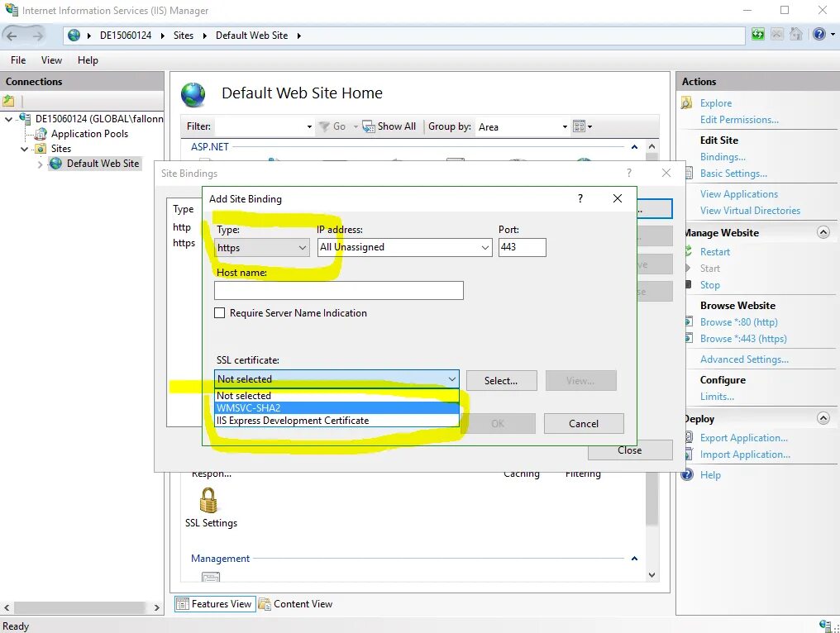Click Cancel in Add Site Binding

pyautogui.click(x=584, y=424)
